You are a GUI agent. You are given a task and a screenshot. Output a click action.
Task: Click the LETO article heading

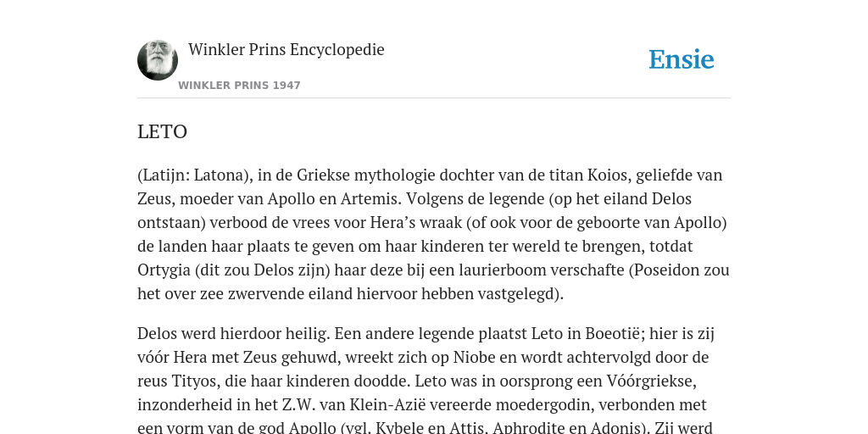(162, 131)
